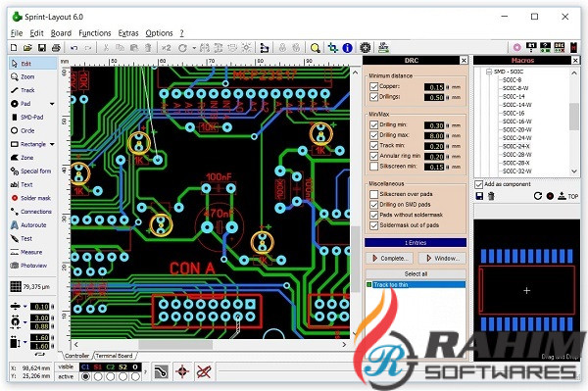This screenshot has width=588, height=391.
Task: Open the Options menu
Action: click(x=159, y=33)
